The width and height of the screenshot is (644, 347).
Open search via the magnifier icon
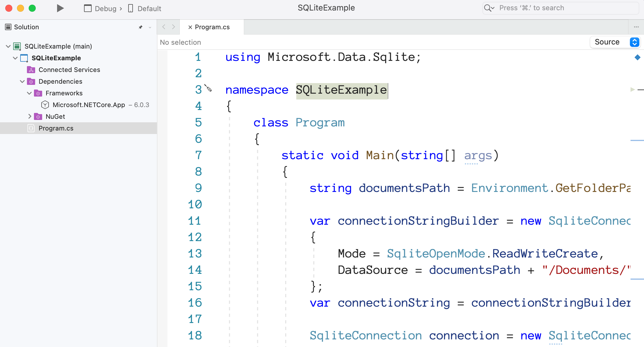click(x=489, y=8)
